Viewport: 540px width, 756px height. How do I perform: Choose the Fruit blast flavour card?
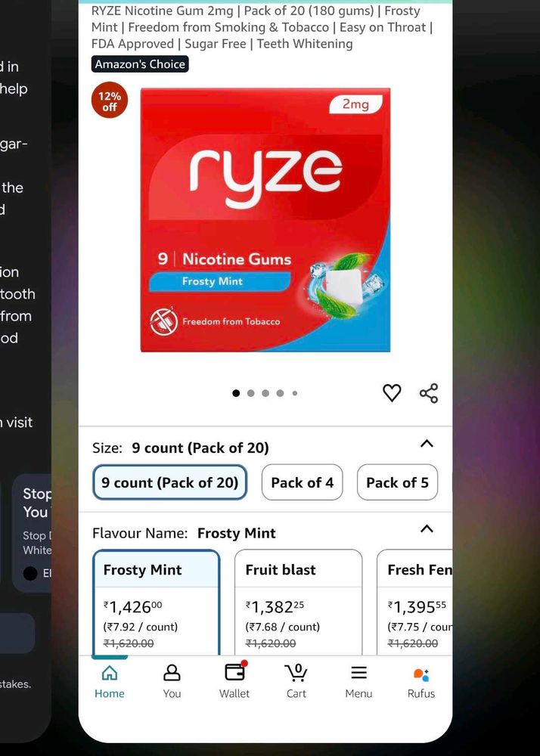[x=298, y=603]
